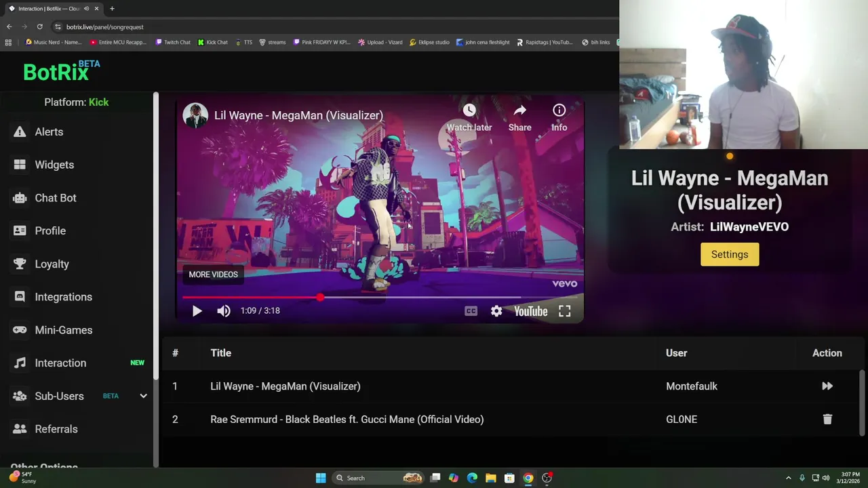Open the Twitch Chat bookmark

tap(173, 42)
